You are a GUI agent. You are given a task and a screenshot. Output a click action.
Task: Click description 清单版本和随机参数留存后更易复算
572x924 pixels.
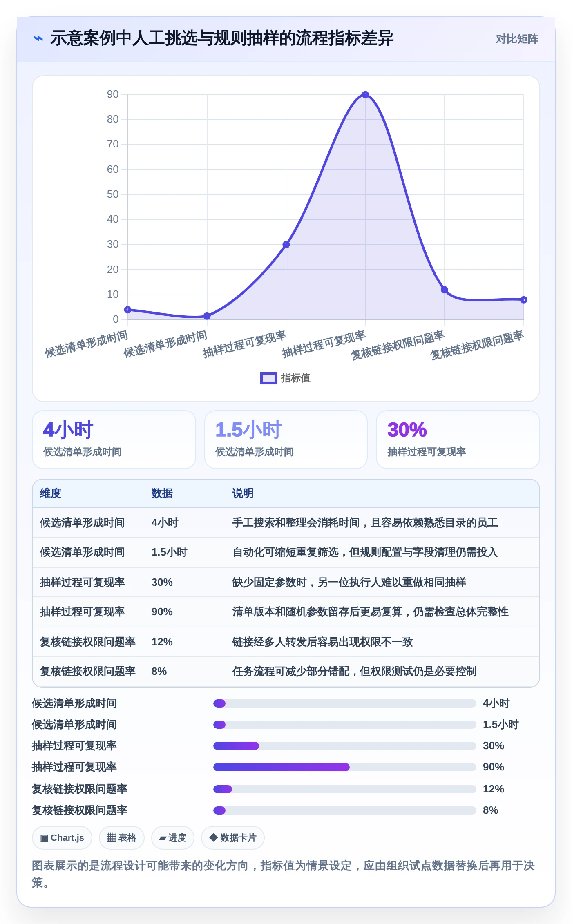point(371,612)
